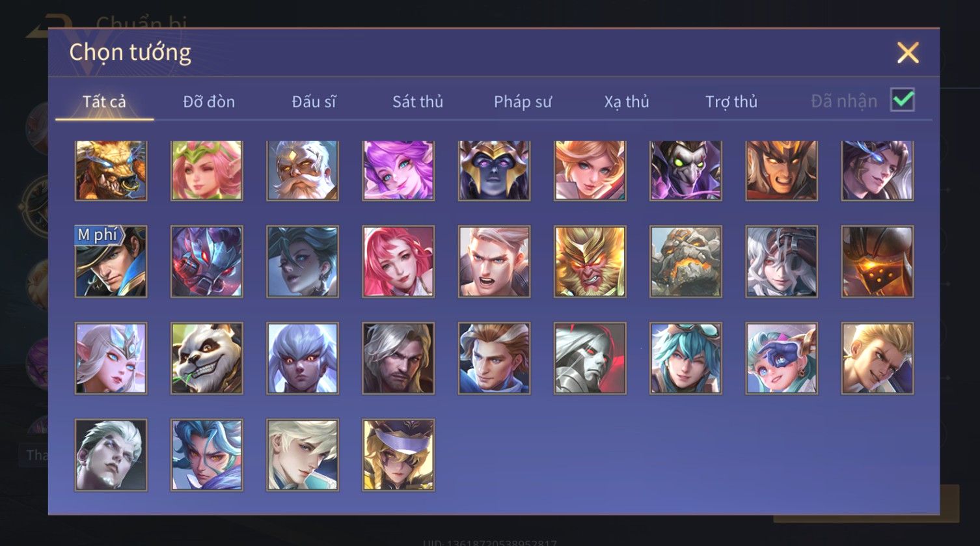Image resolution: width=980 pixels, height=546 pixels.
Task: Choose the rock golem hero portrait
Action: [x=686, y=262]
